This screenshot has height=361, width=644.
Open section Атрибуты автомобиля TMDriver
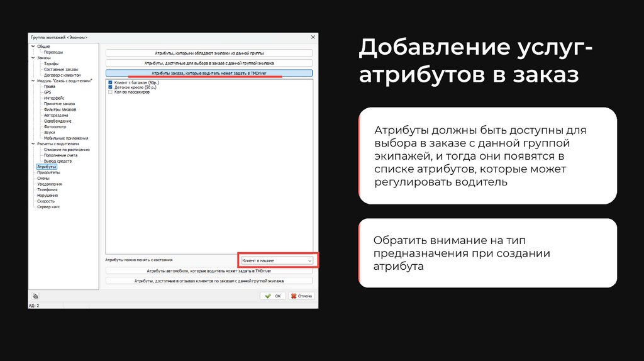click(x=209, y=271)
